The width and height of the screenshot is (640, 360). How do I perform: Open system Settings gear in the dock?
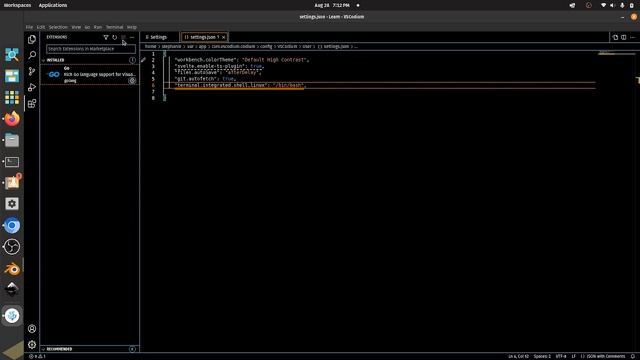pyautogui.click(x=12, y=204)
